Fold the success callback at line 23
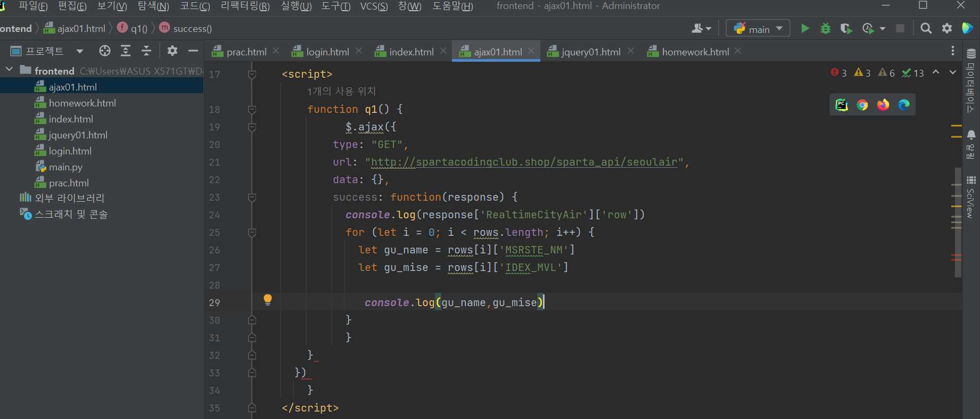The height and width of the screenshot is (419, 980). (252, 197)
